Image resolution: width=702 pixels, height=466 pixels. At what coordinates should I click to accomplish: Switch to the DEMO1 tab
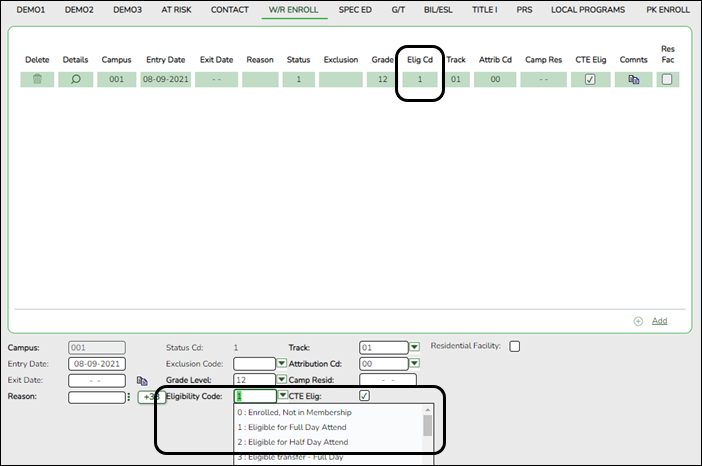31,10
